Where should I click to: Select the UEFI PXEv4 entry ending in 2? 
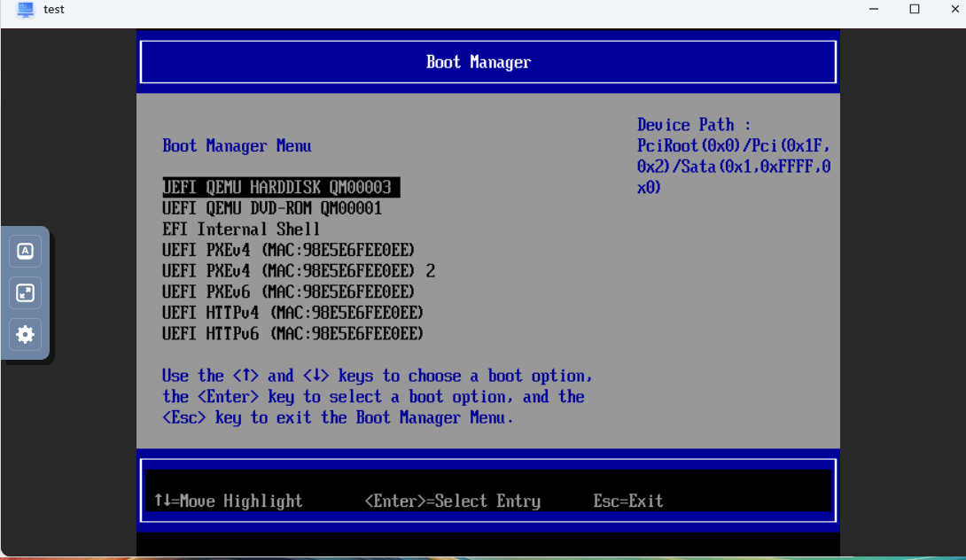pyautogui.click(x=299, y=271)
